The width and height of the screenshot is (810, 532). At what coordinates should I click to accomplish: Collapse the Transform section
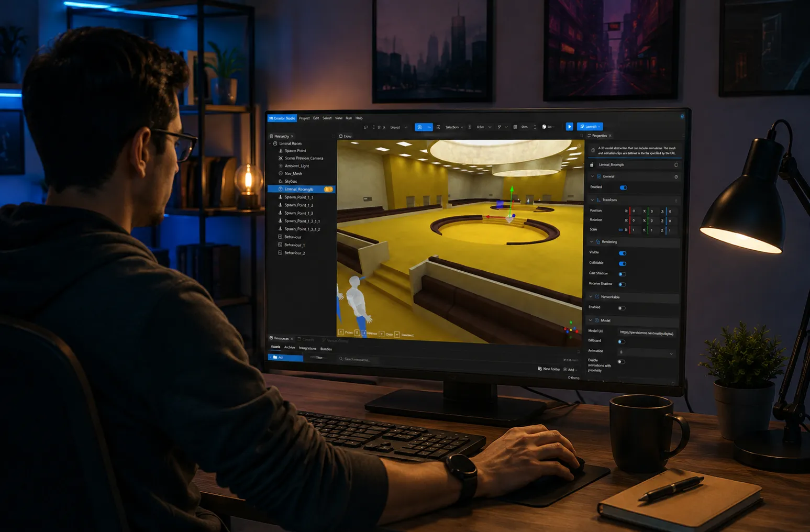pos(592,200)
